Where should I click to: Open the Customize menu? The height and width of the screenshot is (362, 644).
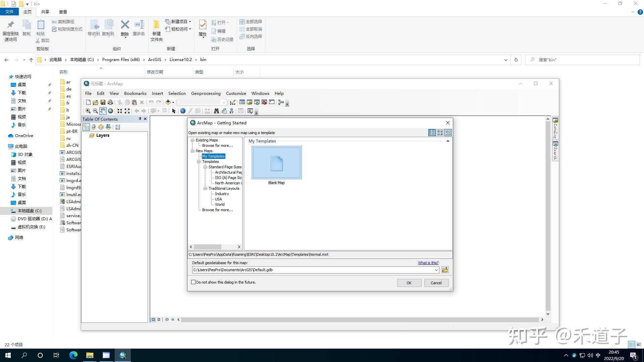click(x=236, y=94)
